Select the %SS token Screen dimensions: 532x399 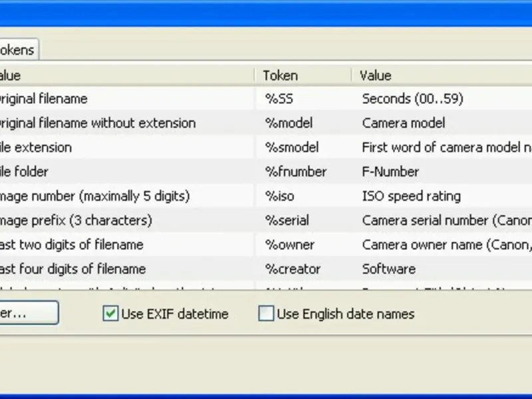279,99
